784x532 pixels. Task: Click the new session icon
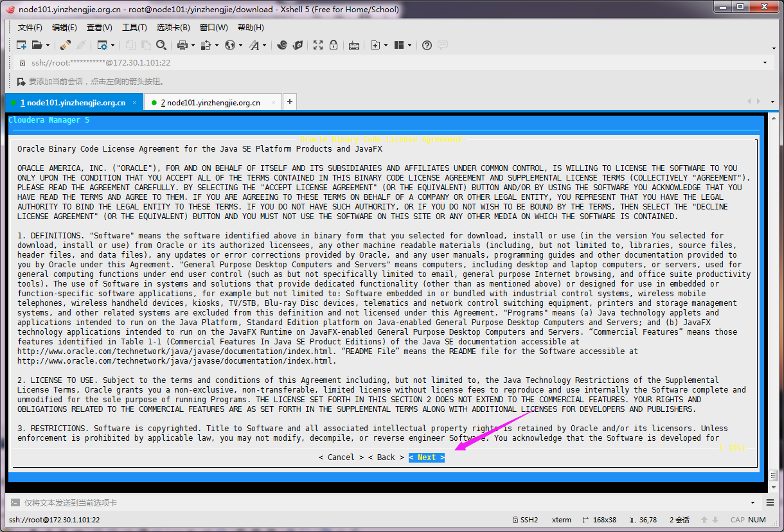[21, 45]
